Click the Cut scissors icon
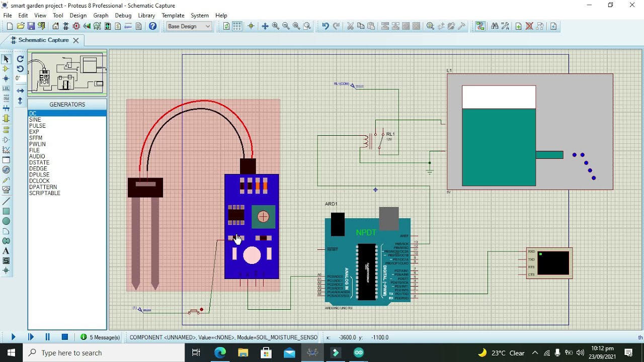The image size is (644, 362). point(350,26)
